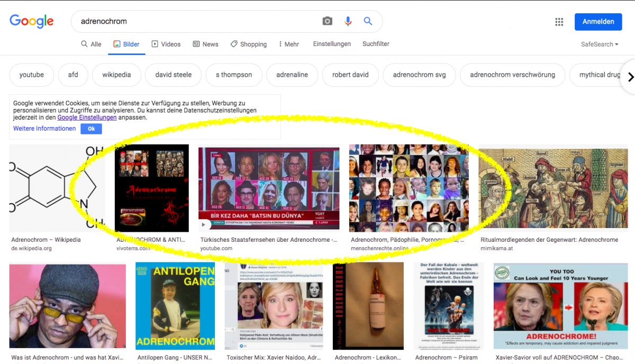Select the youtube suggestion chip
The height and width of the screenshot is (364, 635).
[x=32, y=75]
